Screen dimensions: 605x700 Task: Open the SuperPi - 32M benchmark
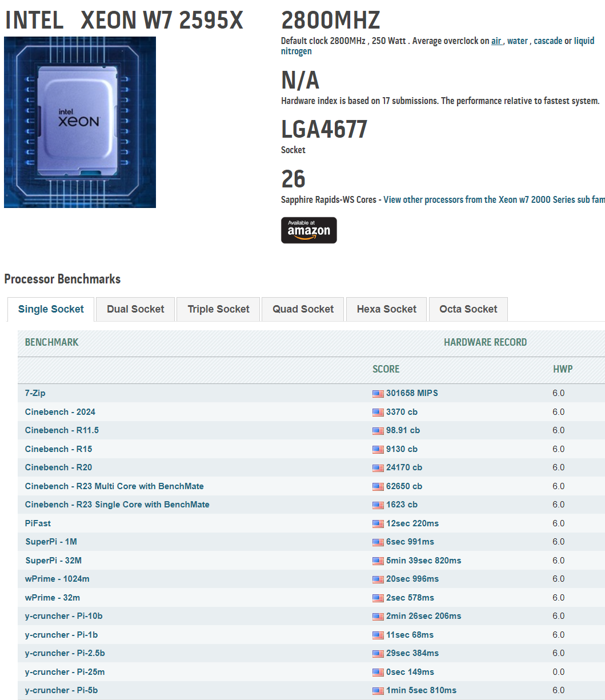tap(53, 561)
